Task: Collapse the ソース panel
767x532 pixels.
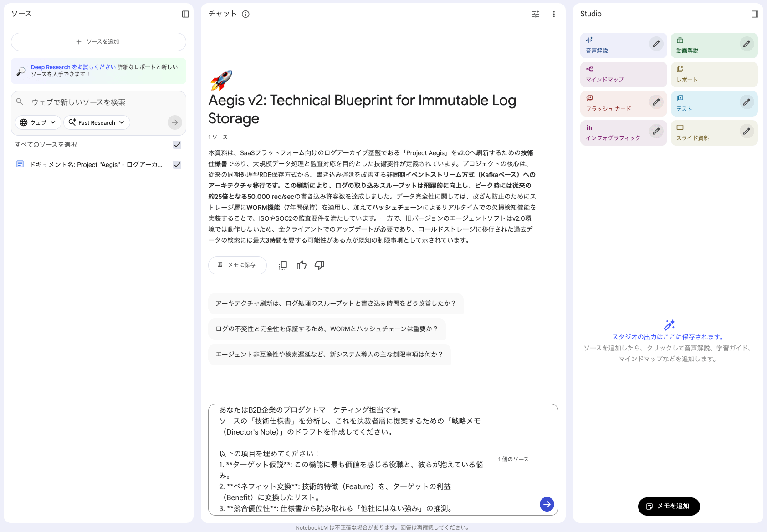Action: coord(185,14)
